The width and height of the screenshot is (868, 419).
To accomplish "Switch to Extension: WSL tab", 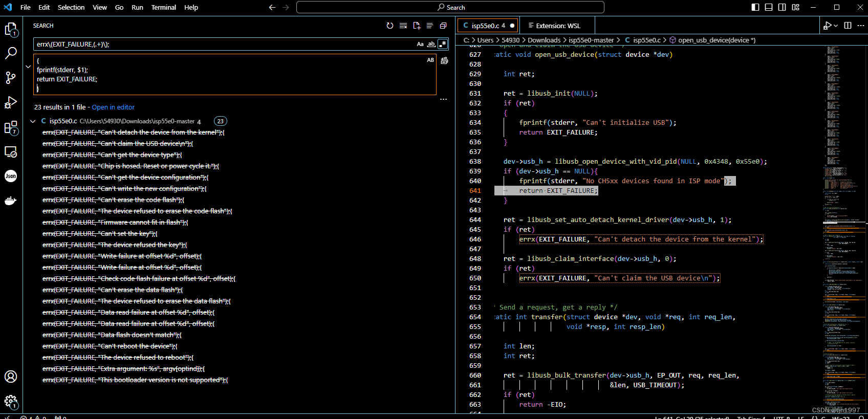I will pyautogui.click(x=558, y=26).
